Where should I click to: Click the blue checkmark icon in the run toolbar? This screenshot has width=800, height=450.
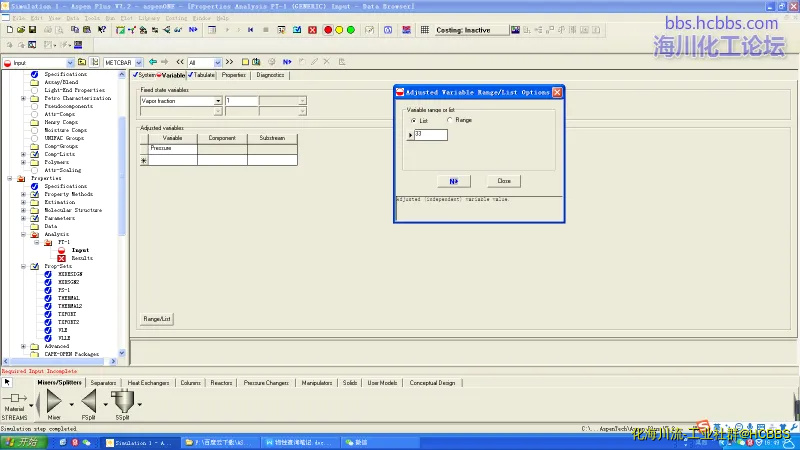pyautogui.click(x=297, y=30)
